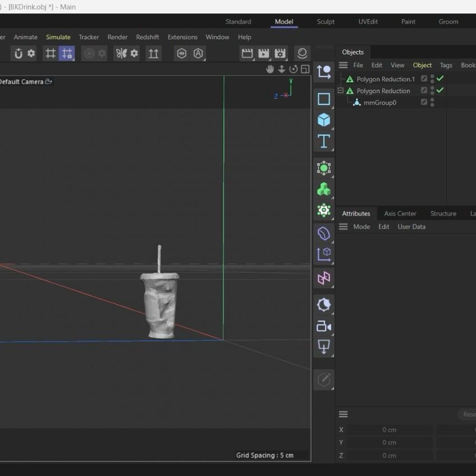Click the X coordinate input field
This screenshot has height=476, width=476.
(x=389, y=429)
